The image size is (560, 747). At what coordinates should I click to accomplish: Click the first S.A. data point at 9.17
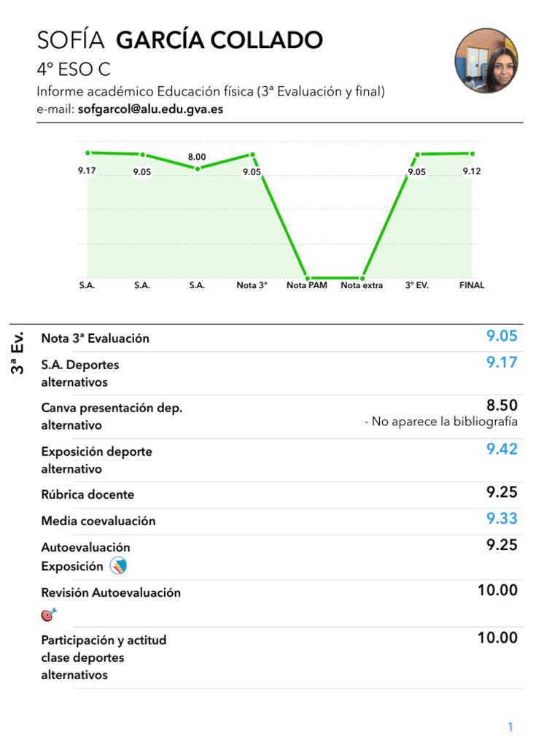click(x=87, y=152)
